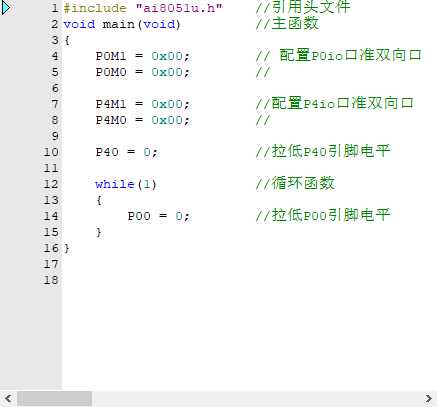
Task: Click the 0x00 value on the P4M0 line
Action: (x=167, y=120)
